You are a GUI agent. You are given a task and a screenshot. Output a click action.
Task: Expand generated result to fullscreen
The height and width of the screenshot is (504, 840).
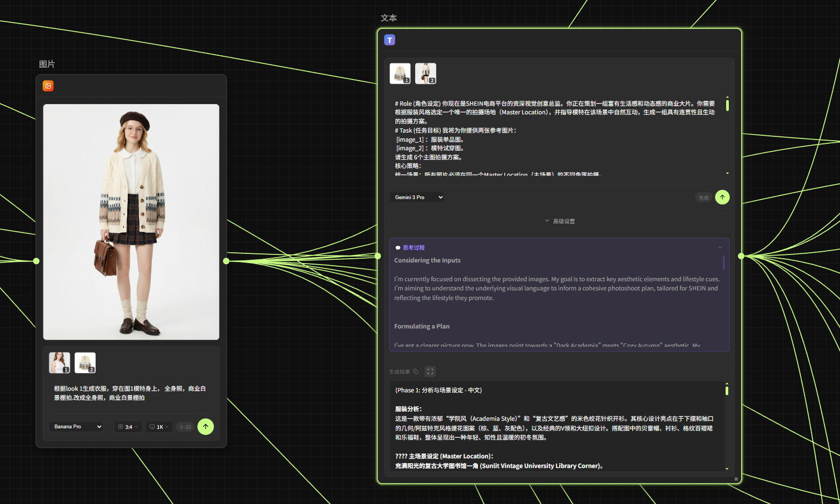[430, 371]
